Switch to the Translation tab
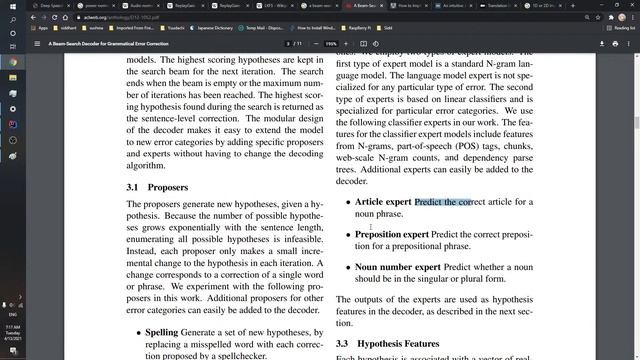This screenshot has width=640, height=360. tap(498, 6)
